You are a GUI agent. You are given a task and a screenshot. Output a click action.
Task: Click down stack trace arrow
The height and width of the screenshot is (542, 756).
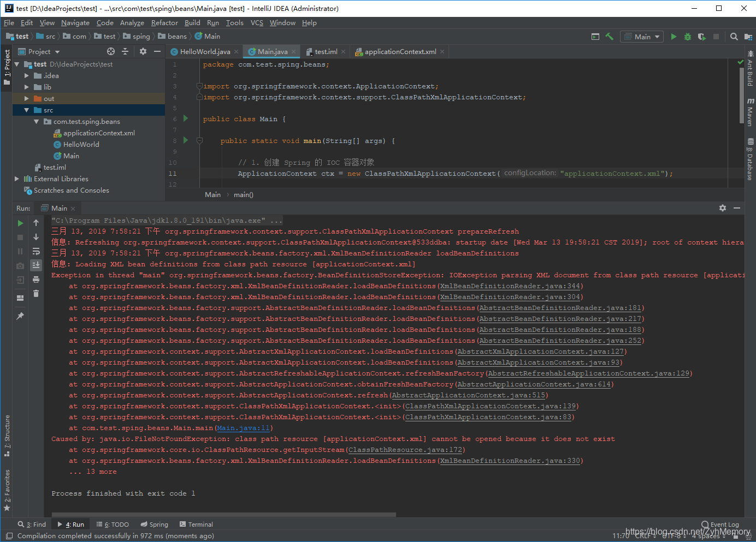[x=36, y=237]
